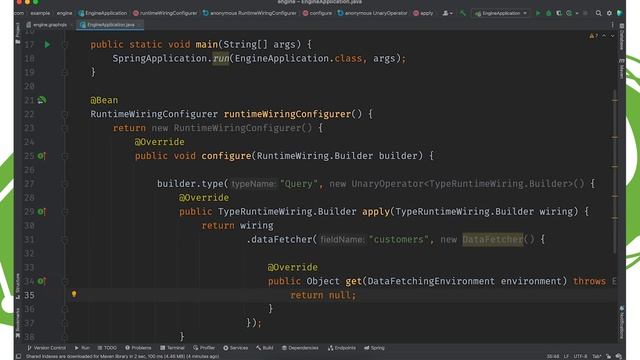
Task: Open Profiler tool window tab
Action: tap(204, 348)
